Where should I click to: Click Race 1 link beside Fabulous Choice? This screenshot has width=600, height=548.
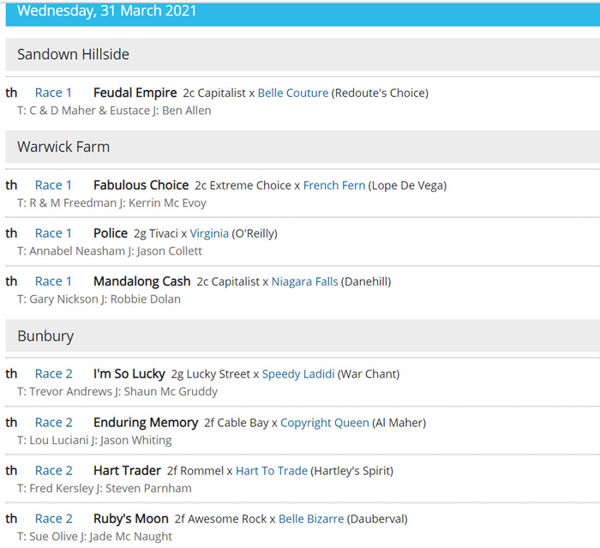[x=53, y=185]
